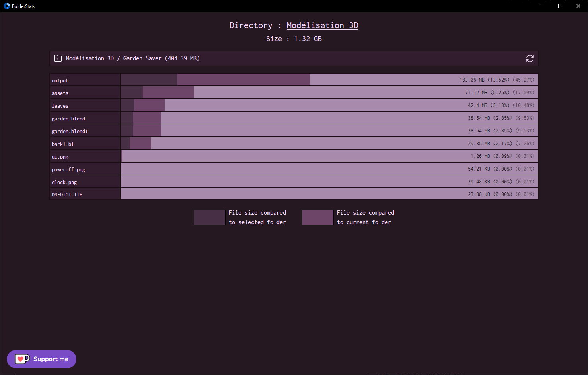Select the garden.blend1 file row
Screen dimensions: 588x375
pos(294,131)
